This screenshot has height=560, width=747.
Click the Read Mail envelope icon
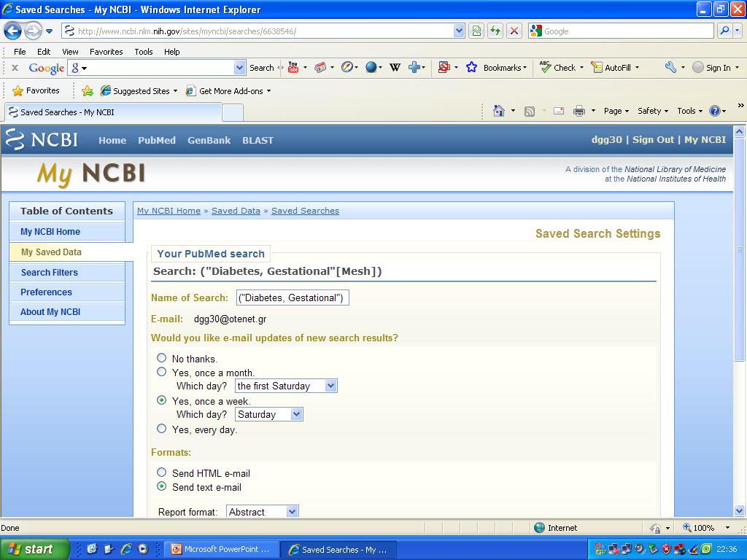559,111
